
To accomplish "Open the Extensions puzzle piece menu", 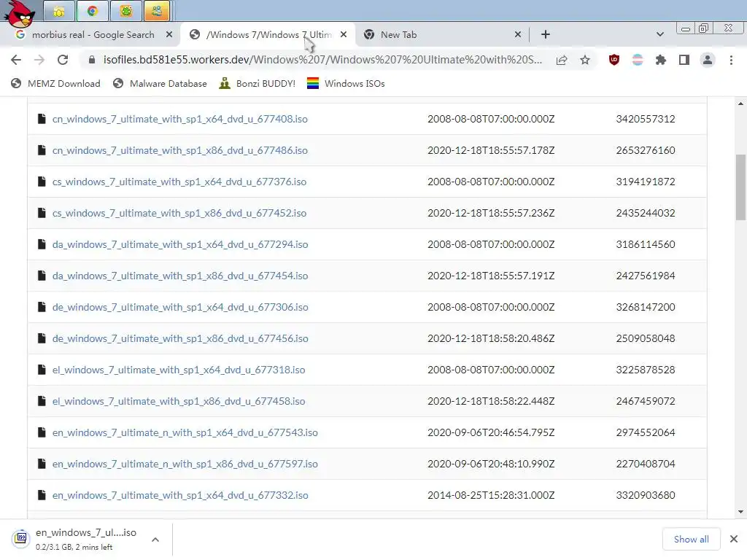I will point(661,60).
